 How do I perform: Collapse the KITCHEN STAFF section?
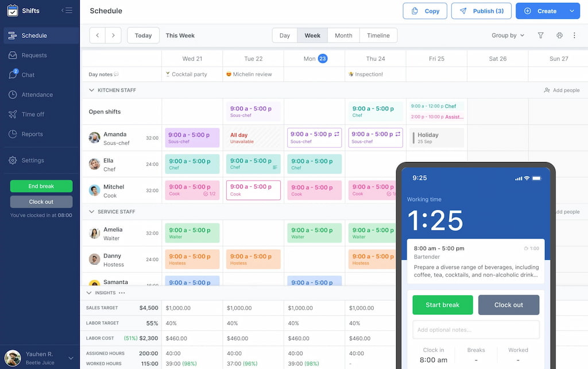(91, 90)
